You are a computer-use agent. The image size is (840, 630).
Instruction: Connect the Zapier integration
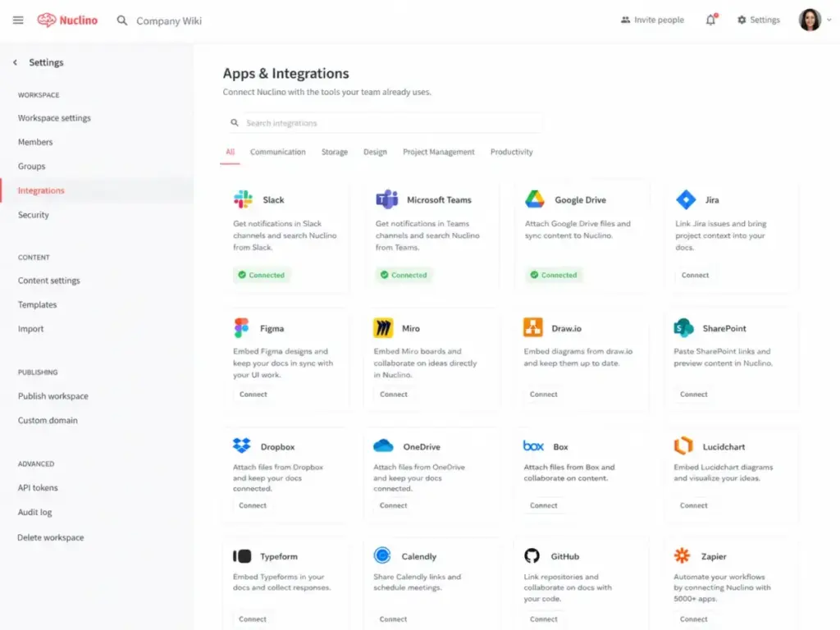click(694, 619)
